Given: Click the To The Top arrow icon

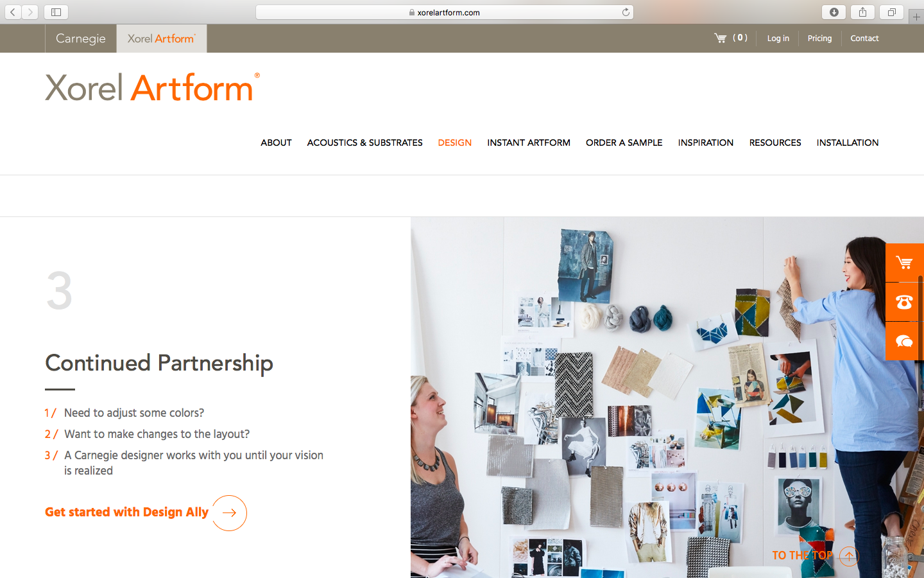Looking at the screenshot, I should point(848,556).
